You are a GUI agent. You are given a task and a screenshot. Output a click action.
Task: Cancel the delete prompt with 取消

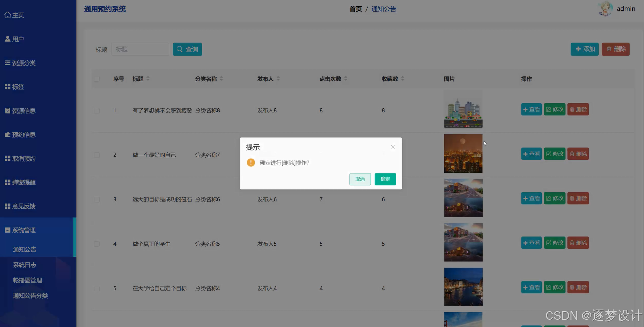coord(360,179)
